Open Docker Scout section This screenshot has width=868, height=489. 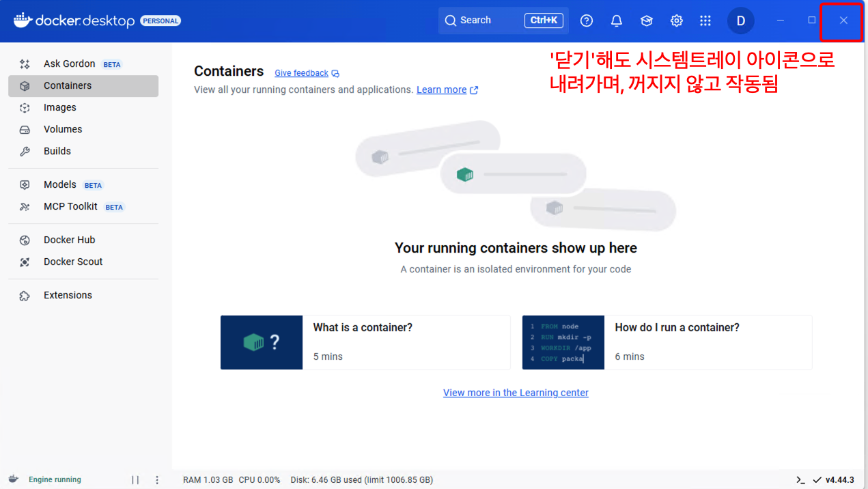83,262
